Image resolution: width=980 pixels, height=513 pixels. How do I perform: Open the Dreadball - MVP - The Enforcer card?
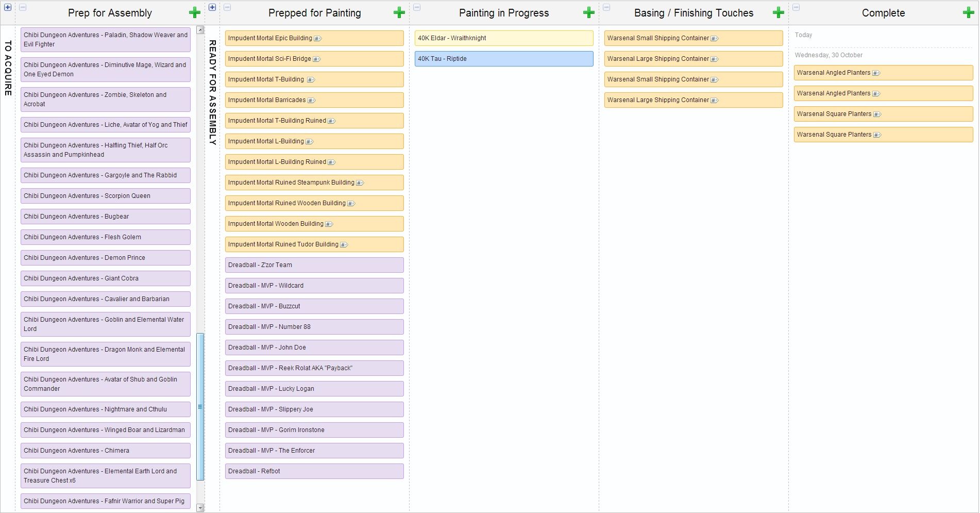[314, 451]
